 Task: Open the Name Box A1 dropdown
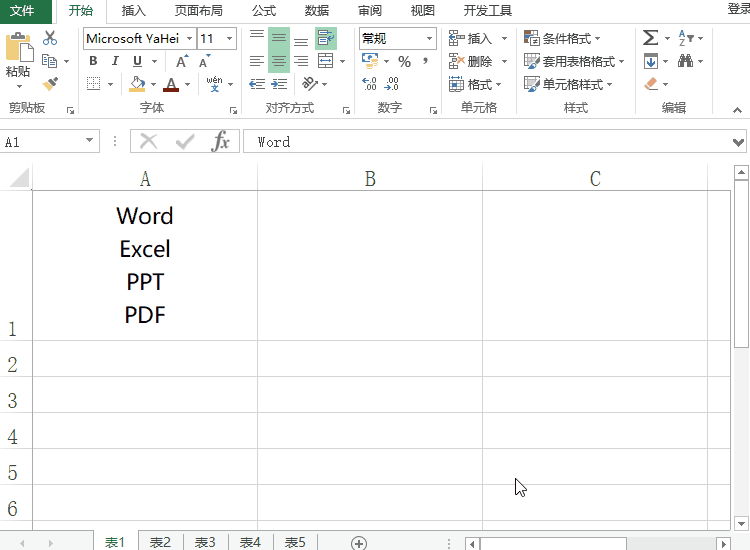(89, 141)
